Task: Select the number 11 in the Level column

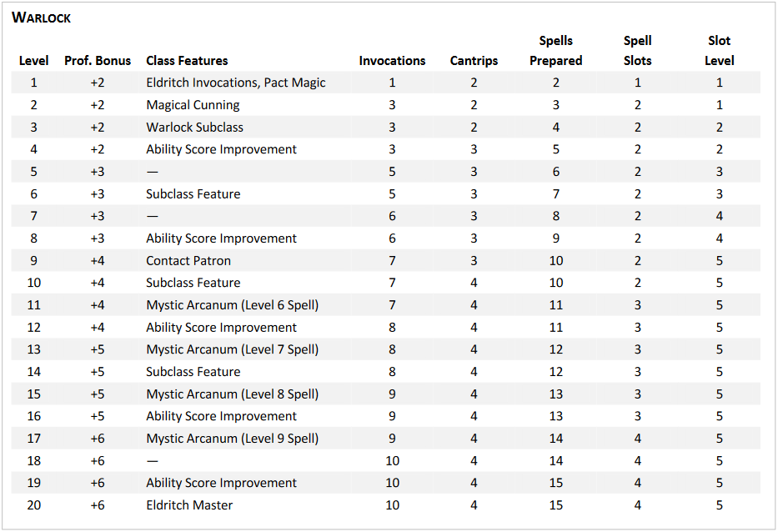Action: click(x=33, y=305)
